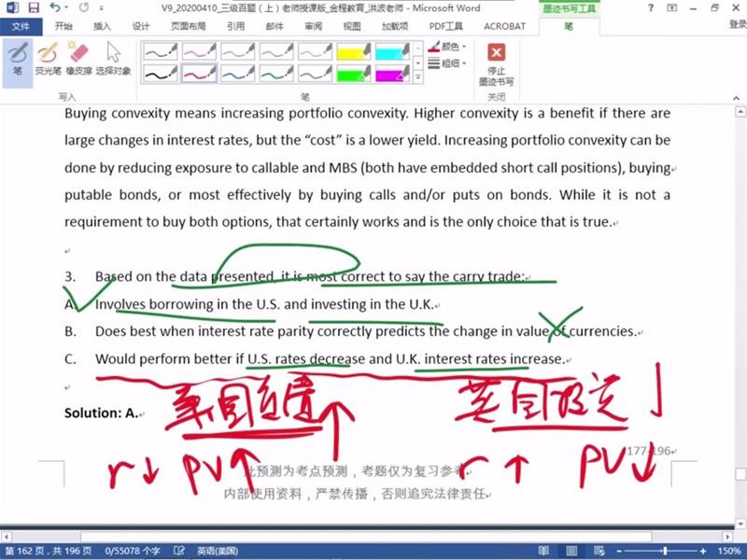This screenshot has height=560, width=747.
Task: Click the zoom in plus button
Action: coord(703,552)
